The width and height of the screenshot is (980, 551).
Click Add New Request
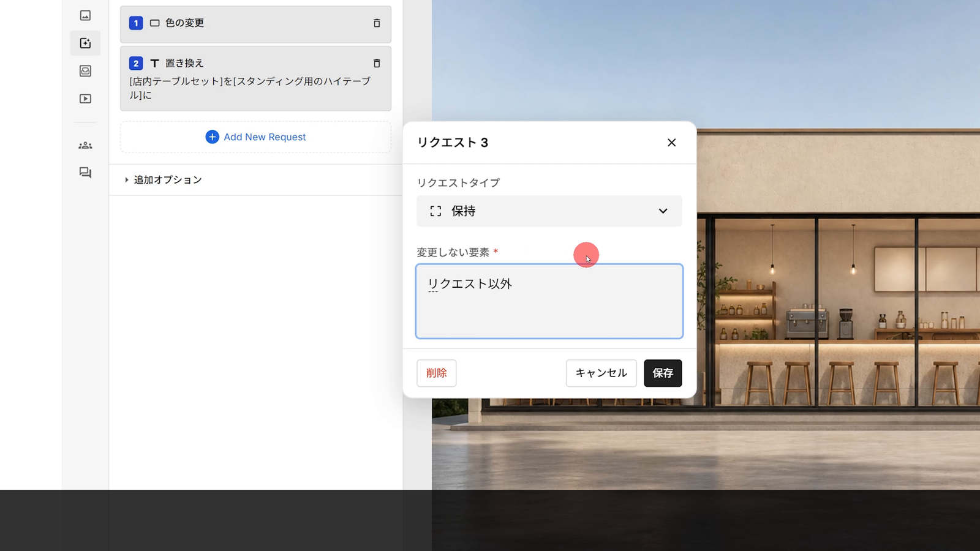coord(255,137)
